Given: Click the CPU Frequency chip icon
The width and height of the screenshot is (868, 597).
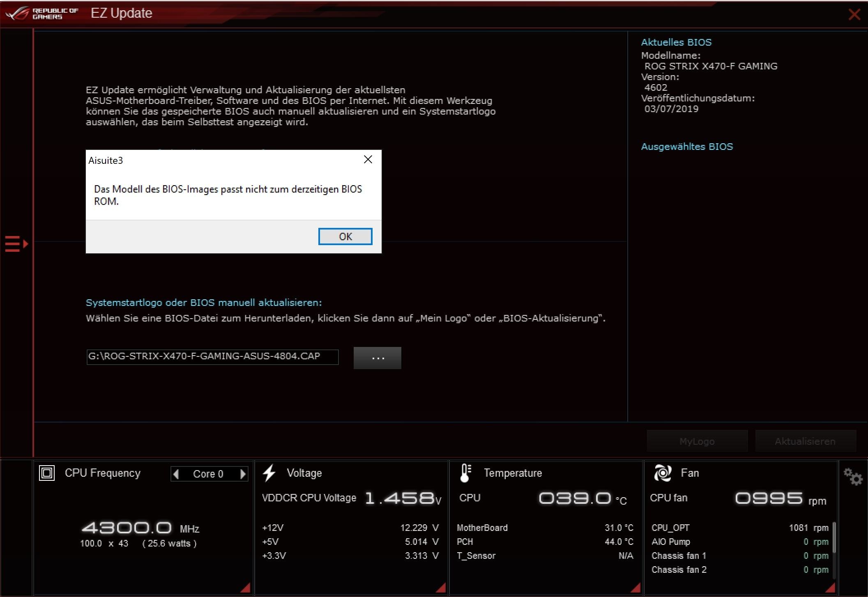Looking at the screenshot, I should point(47,473).
